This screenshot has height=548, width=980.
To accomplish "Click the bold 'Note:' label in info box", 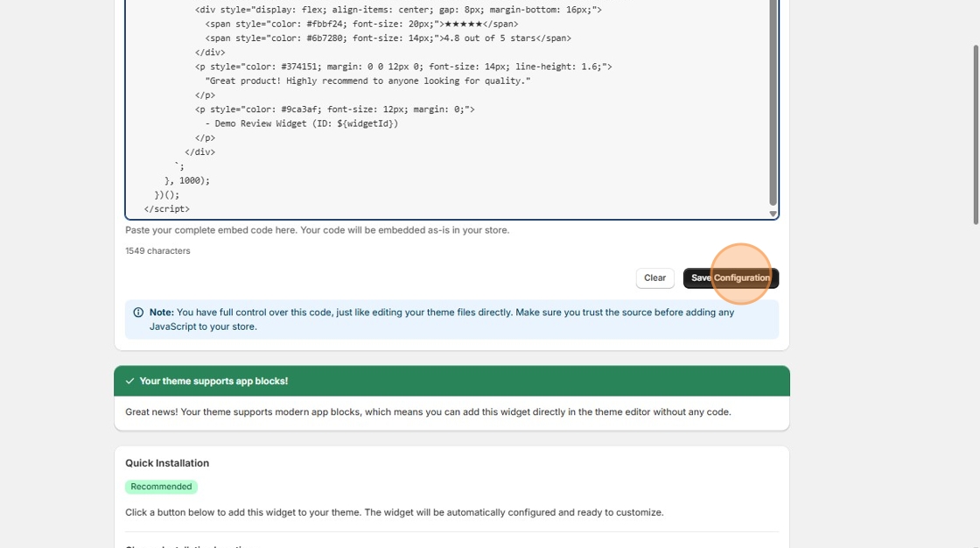I will 161,313.
